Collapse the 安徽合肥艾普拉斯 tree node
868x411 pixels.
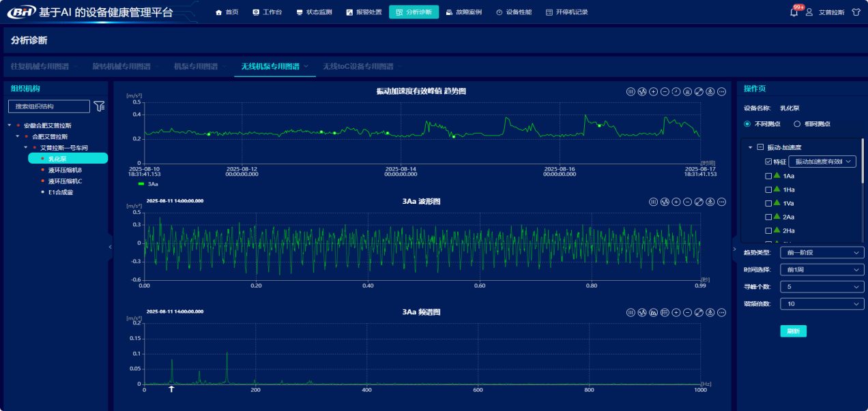(x=10, y=125)
